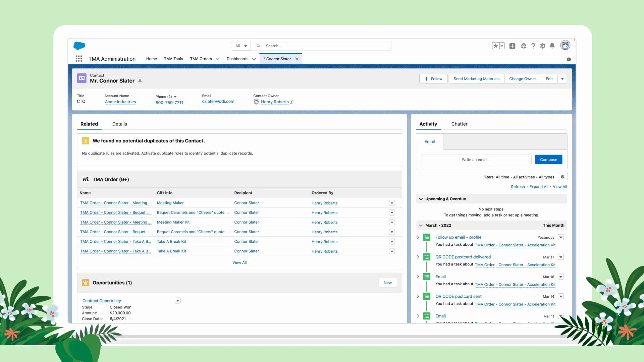Click the Compose email button
This screenshot has width=644, height=362.
point(548,160)
